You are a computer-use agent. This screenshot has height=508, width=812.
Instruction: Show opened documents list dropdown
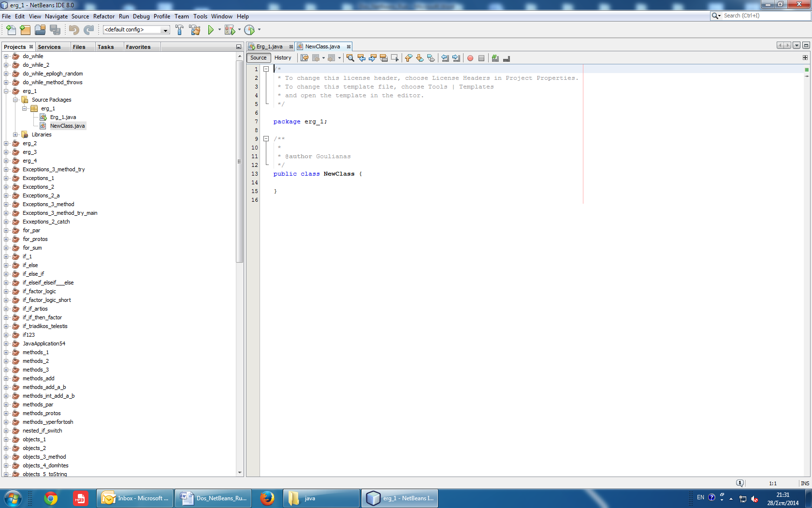(797, 45)
